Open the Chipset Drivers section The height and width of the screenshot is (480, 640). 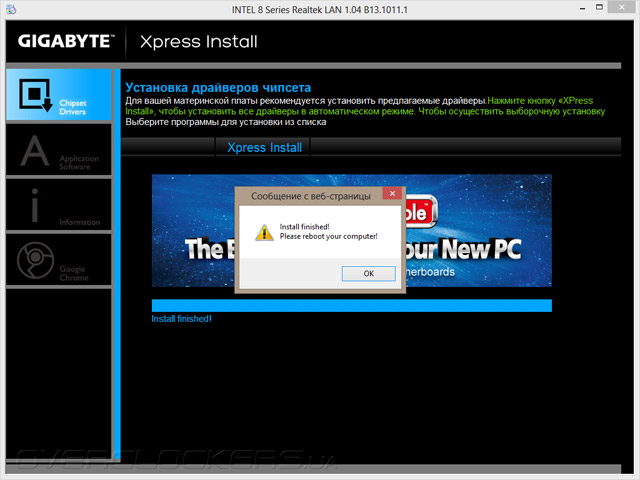pyautogui.click(x=59, y=95)
